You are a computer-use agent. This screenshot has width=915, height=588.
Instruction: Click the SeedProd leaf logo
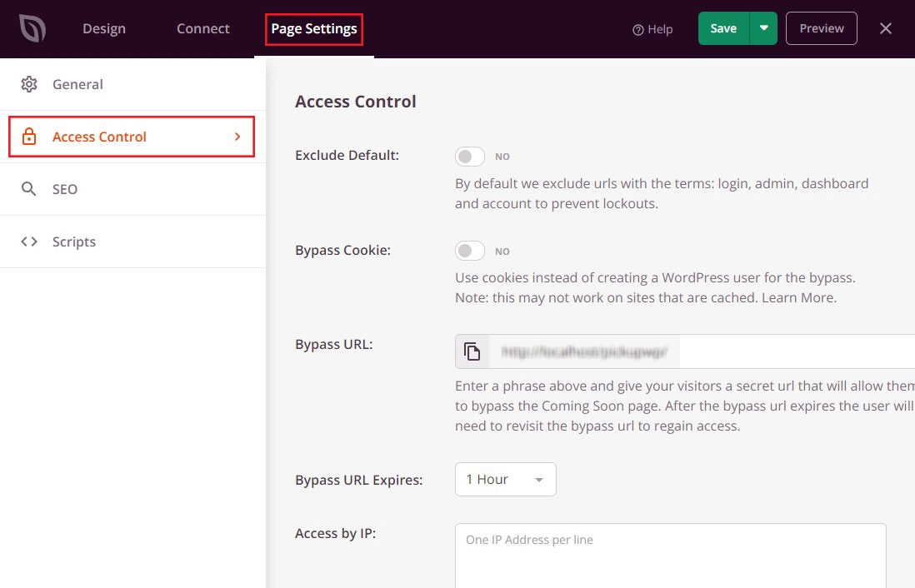tap(32, 28)
